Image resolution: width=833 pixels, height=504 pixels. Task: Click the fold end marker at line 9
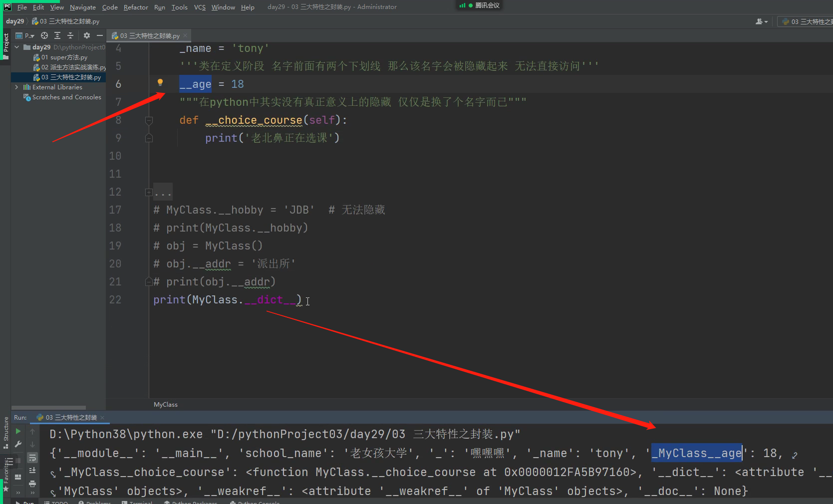(x=149, y=138)
